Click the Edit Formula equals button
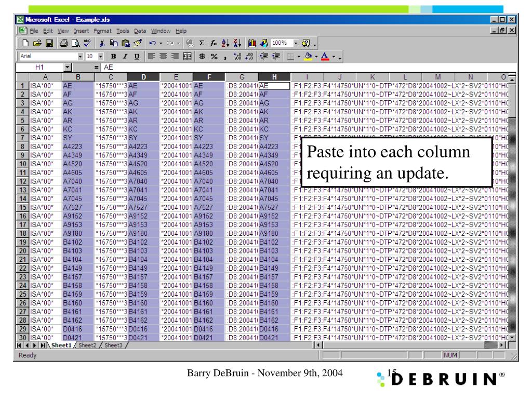The image size is (532, 399). click(96, 67)
